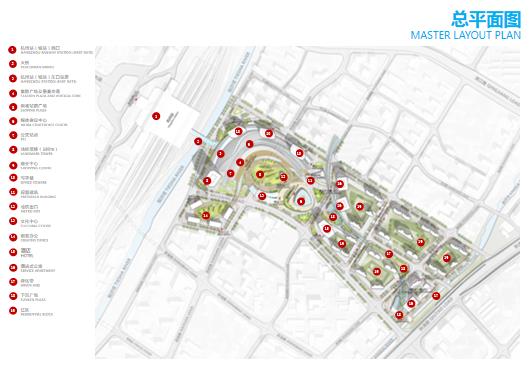Select the legend marker beside HOTEL

13,252
